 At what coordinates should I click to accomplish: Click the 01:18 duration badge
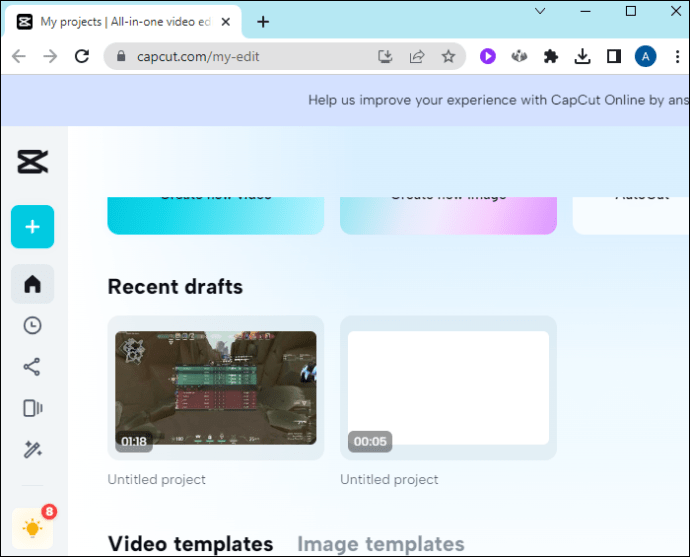click(x=134, y=441)
